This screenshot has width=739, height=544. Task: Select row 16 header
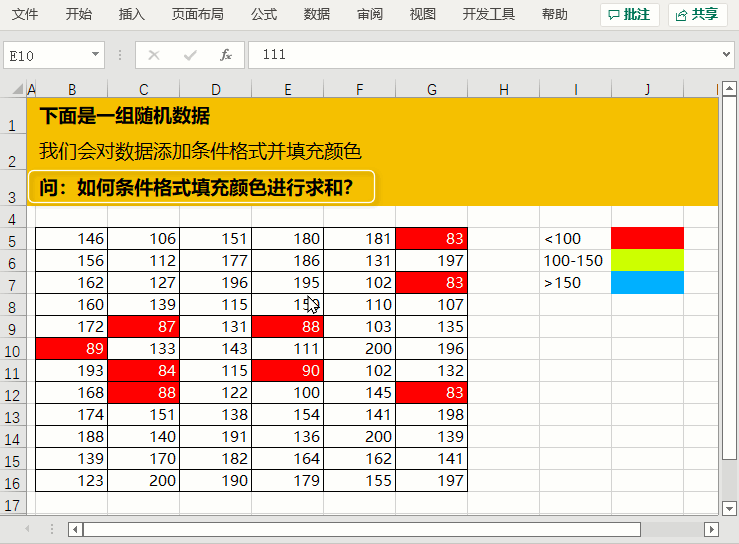12,483
